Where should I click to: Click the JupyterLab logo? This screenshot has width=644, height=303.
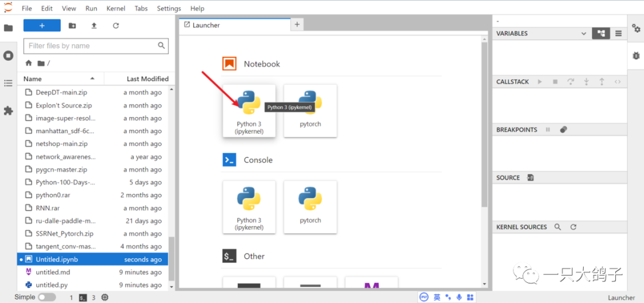click(x=8, y=8)
